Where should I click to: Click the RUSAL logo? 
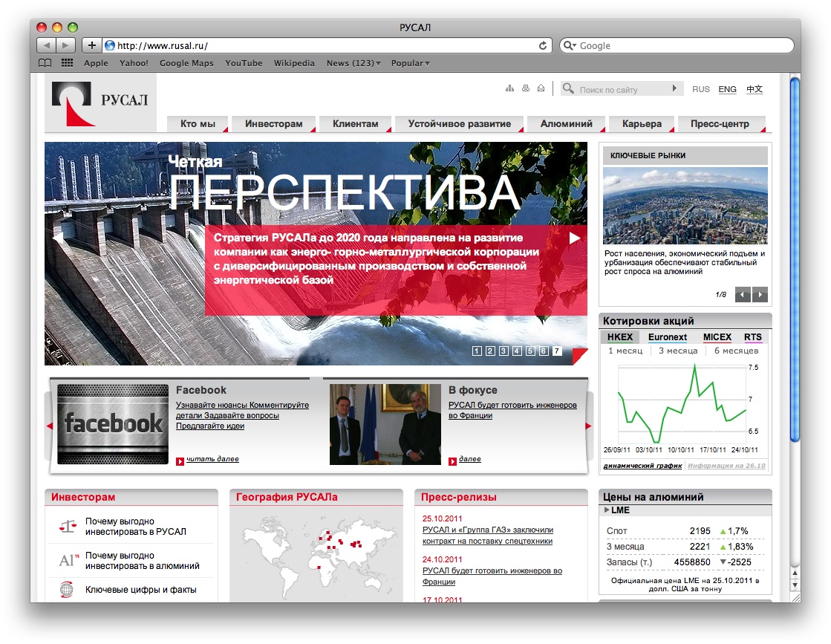point(100,103)
